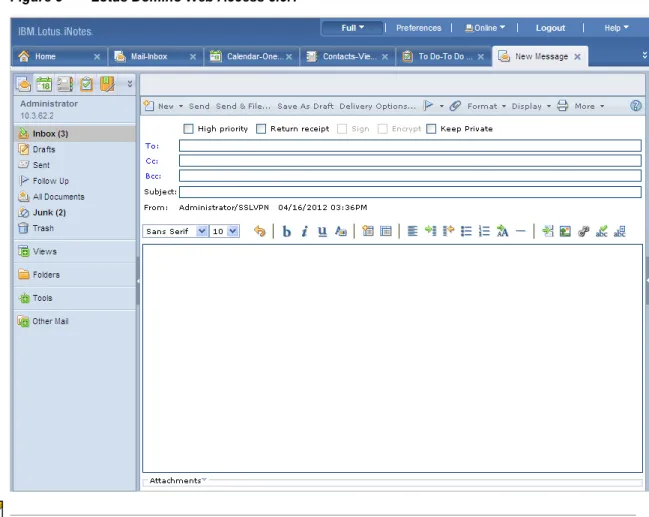The height and width of the screenshot is (517, 649).
Task: Enable the Return receipt checkbox
Action: (261, 129)
